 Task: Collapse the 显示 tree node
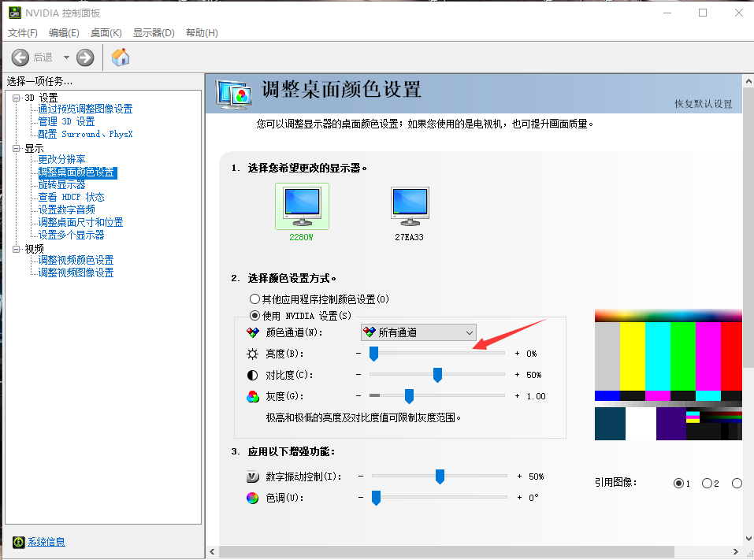[x=17, y=148]
